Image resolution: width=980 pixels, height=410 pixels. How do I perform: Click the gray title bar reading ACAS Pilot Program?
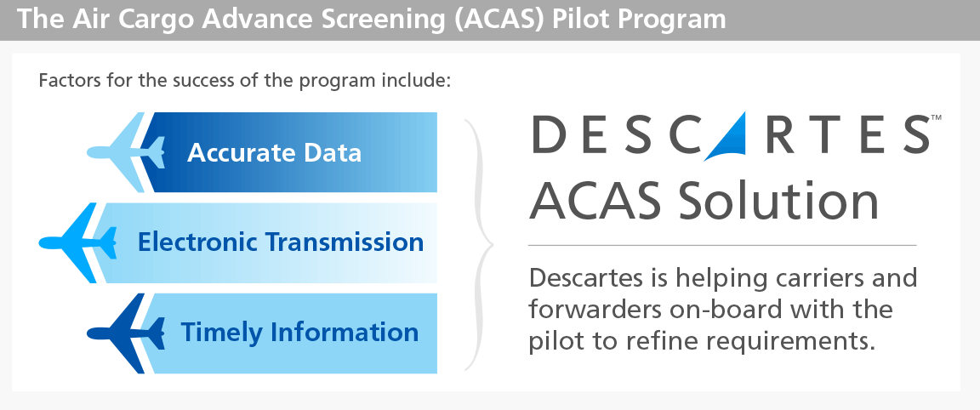[x=490, y=20]
